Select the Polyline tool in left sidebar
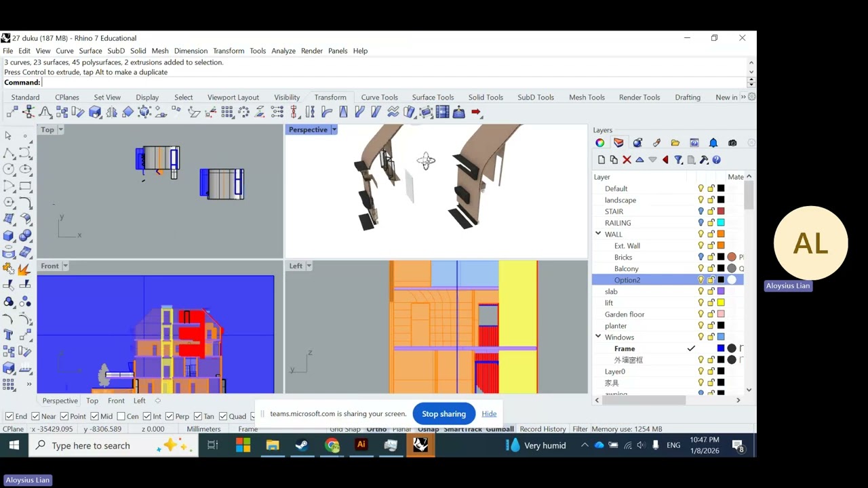The image size is (868, 488). [9, 152]
